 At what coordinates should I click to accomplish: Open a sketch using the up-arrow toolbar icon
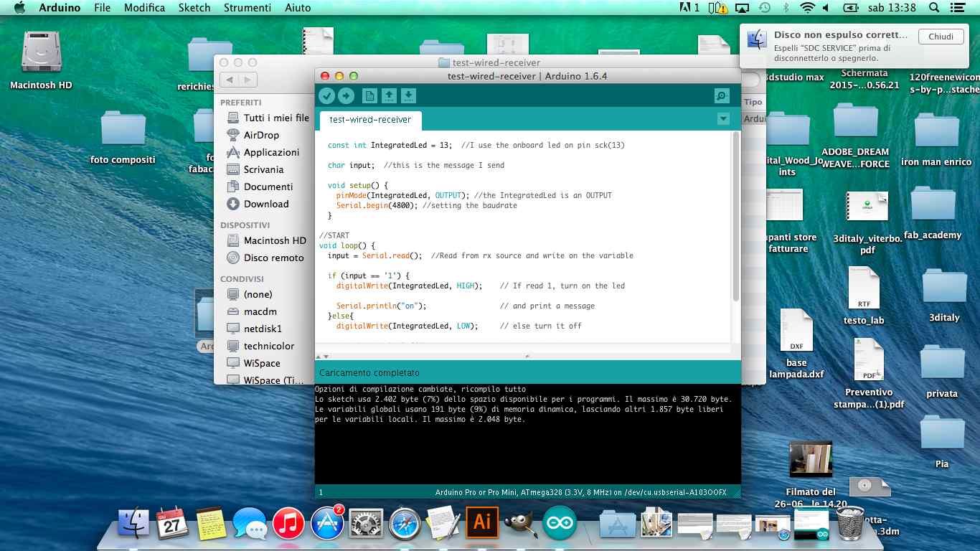389,96
